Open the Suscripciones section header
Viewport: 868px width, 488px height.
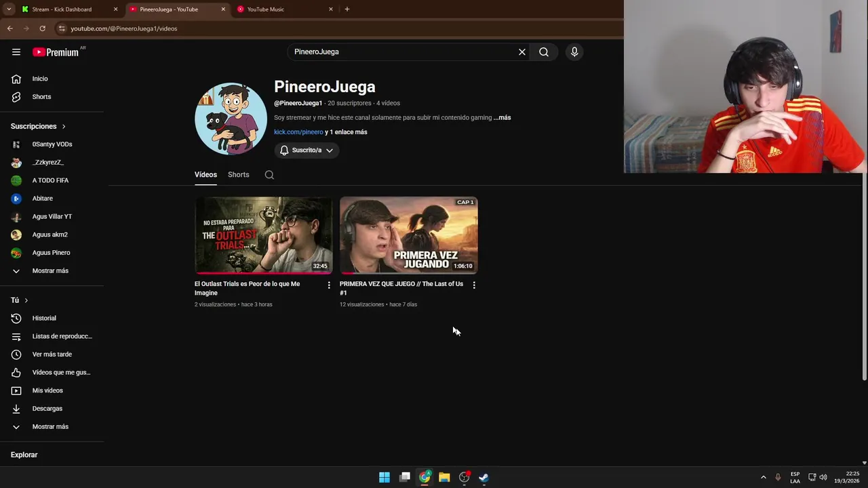click(39, 126)
